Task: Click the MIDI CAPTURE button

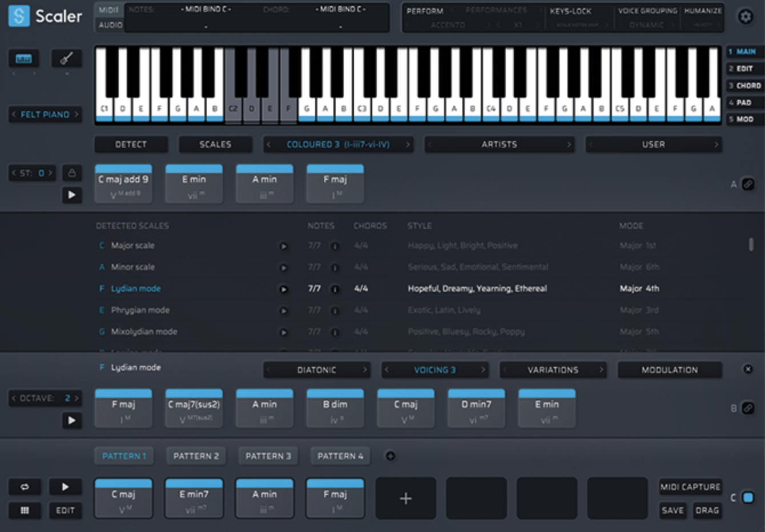Action: (x=690, y=487)
